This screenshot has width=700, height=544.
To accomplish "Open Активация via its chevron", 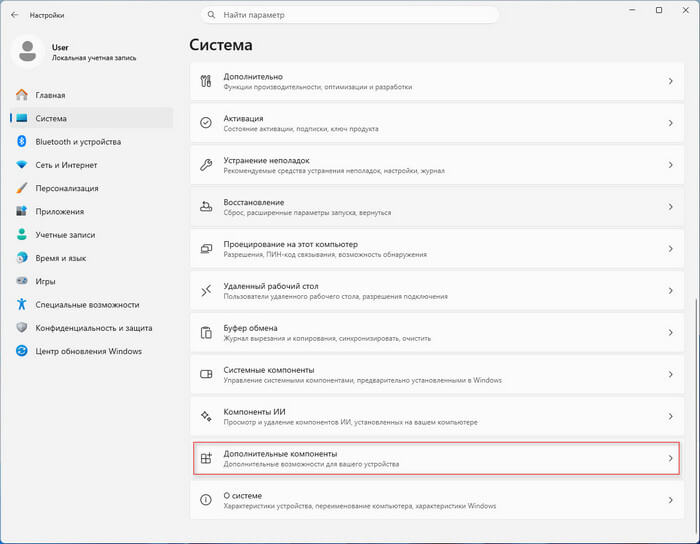I will pyautogui.click(x=670, y=123).
